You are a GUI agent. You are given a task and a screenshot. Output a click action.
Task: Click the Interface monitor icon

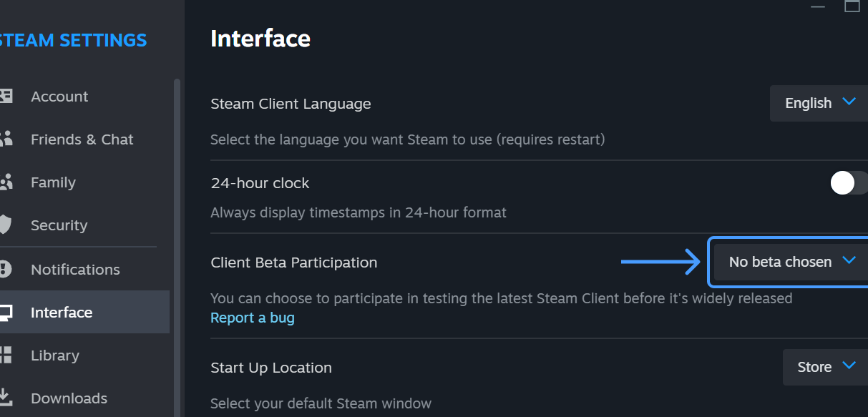tap(6, 313)
